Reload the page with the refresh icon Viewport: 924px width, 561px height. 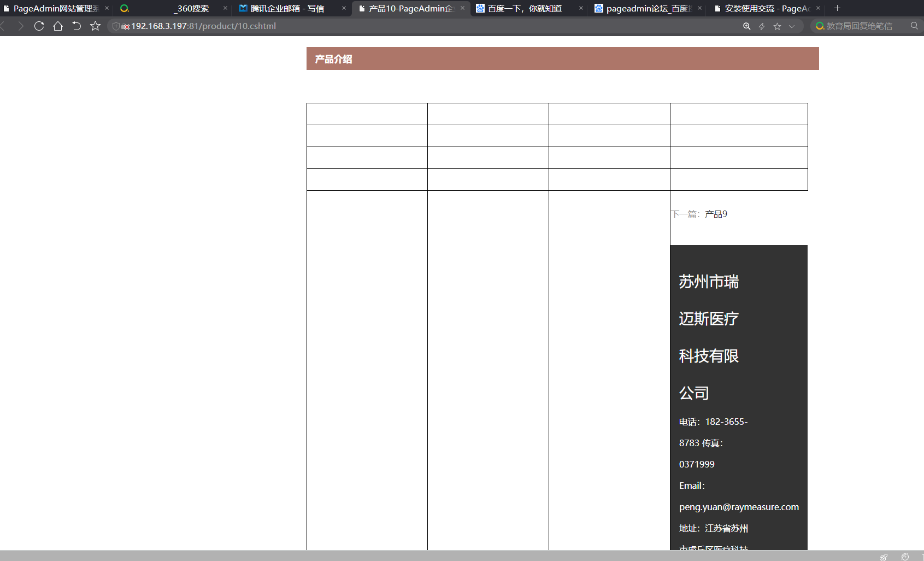[x=39, y=26]
